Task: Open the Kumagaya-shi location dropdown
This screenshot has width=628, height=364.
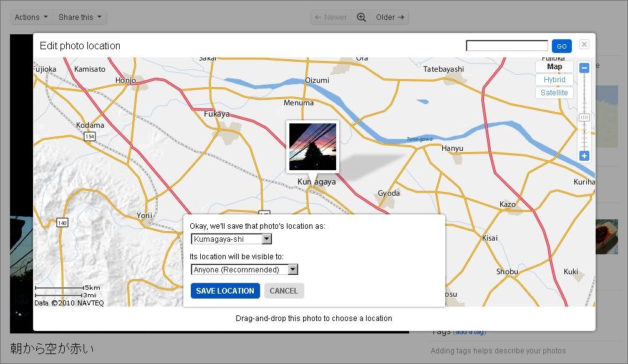Action: 231,239
